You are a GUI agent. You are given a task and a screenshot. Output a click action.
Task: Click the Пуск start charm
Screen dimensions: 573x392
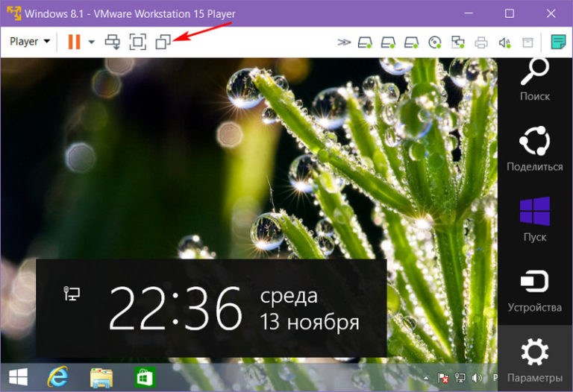pyautogui.click(x=534, y=220)
